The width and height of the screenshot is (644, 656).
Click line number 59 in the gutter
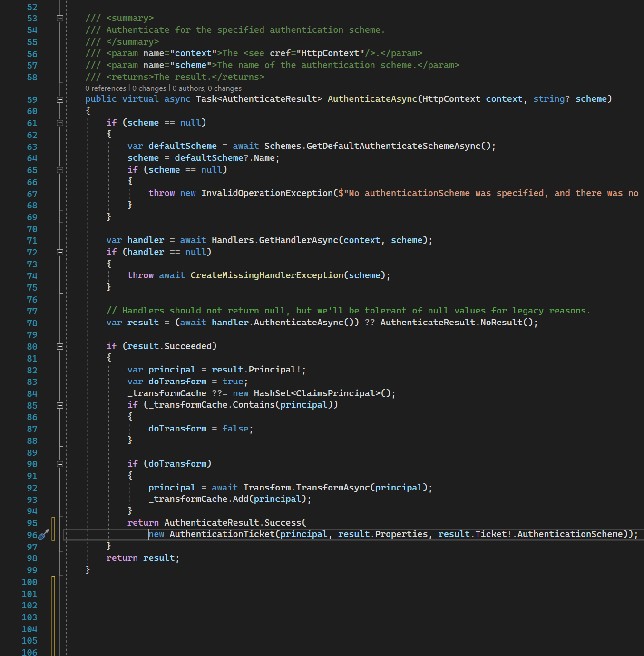[x=32, y=99]
